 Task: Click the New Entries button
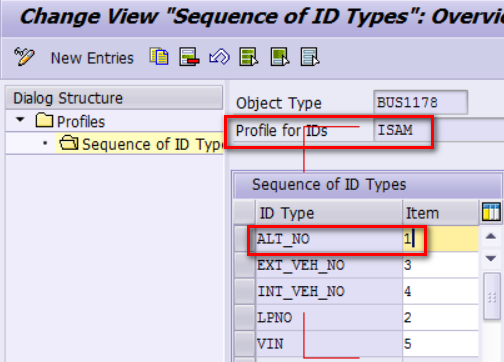click(x=92, y=58)
